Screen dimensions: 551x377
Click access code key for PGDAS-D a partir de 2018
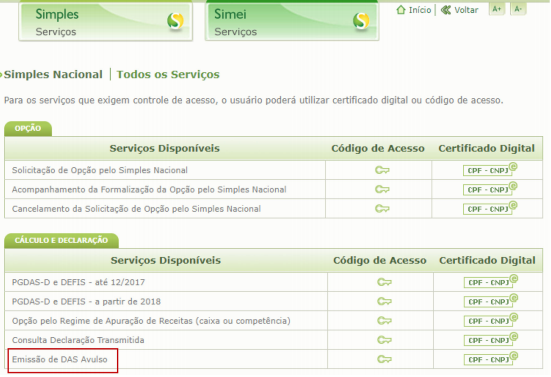[x=384, y=302]
